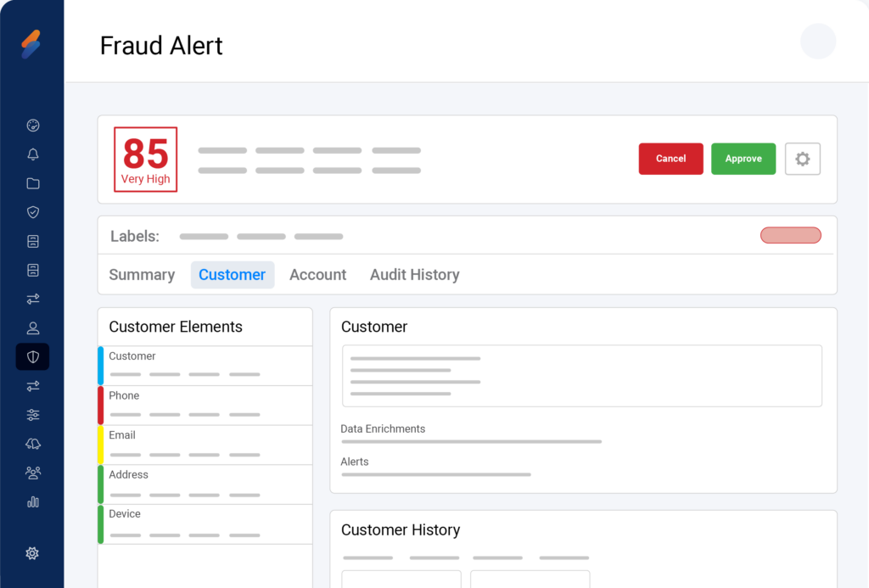Open the Audit History tab
The height and width of the screenshot is (588, 869).
click(414, 275)
